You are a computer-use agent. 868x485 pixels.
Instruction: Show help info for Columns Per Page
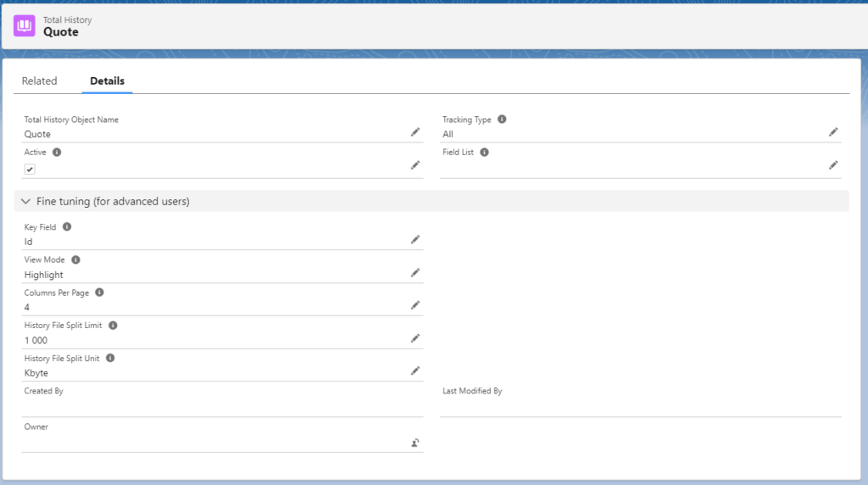[x=99, y=293]
